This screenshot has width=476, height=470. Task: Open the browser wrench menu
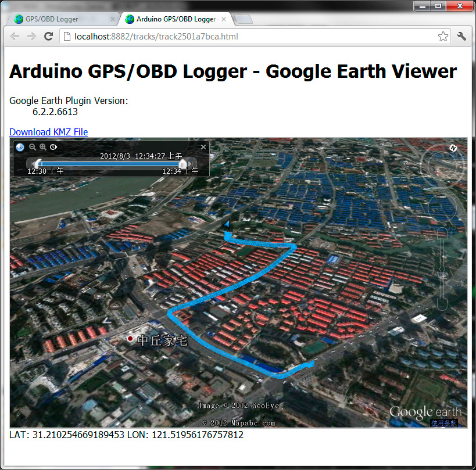pos(461,37)
